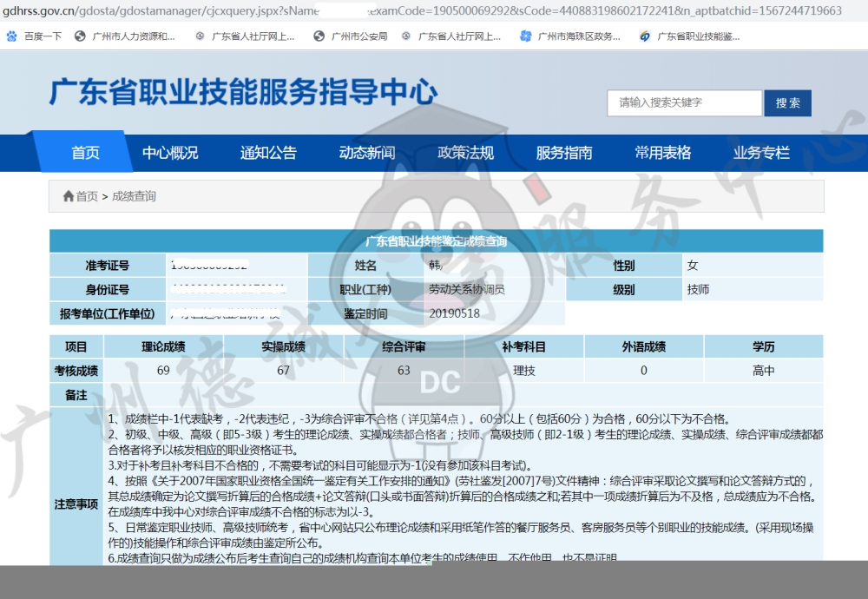Click the 职业(工种) label cell
868x599 pixels.
pos(365,290)
